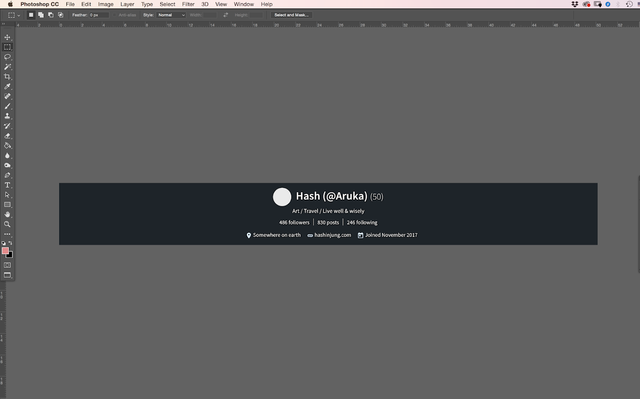The height and width of the screenshot is (399, 640).
Task: Select the Healing Brush tool
Action: pos(7,96)
